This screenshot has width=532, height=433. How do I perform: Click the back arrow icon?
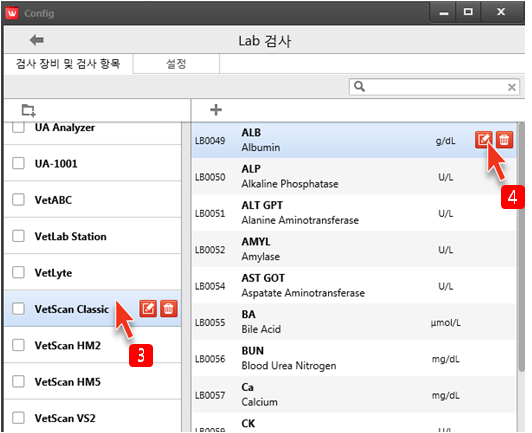point(37,40)
